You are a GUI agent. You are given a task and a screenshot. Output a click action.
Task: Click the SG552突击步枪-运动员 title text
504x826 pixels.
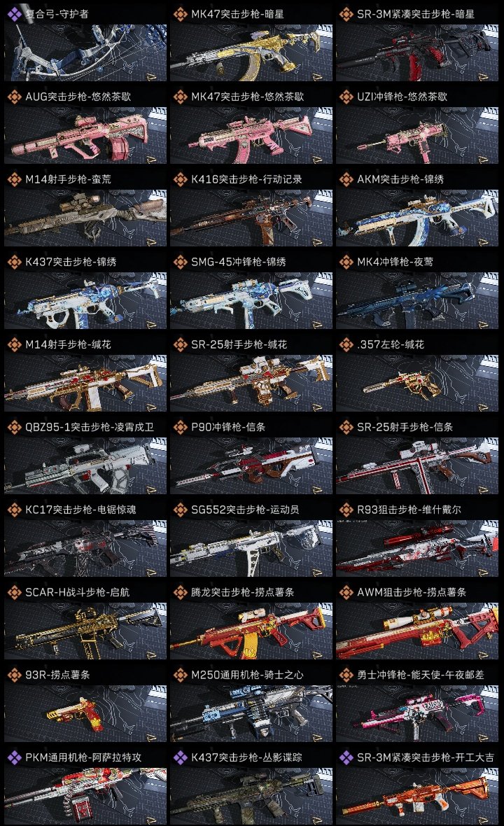[x=245, y=510]
